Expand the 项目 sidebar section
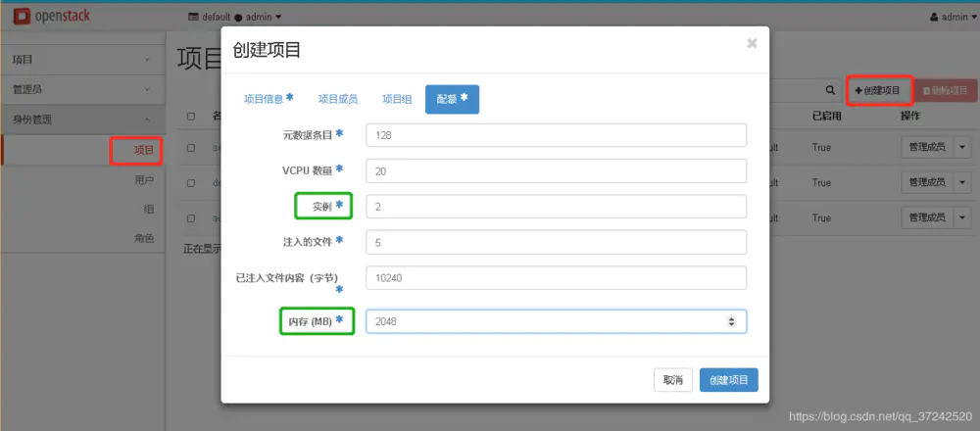Viewport: 980px width, 431px height. pyautogui.click(x=82, y=60)
